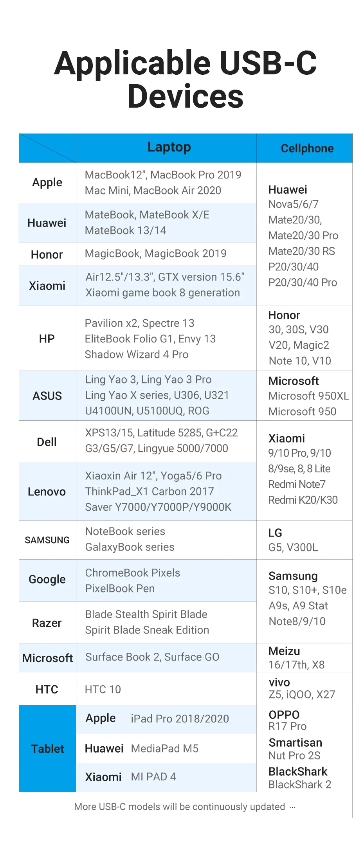Image resolution: width=364 pixels, height=868 pixels.
Task: Click the Dell brand row label
Action: click(47, 442)
